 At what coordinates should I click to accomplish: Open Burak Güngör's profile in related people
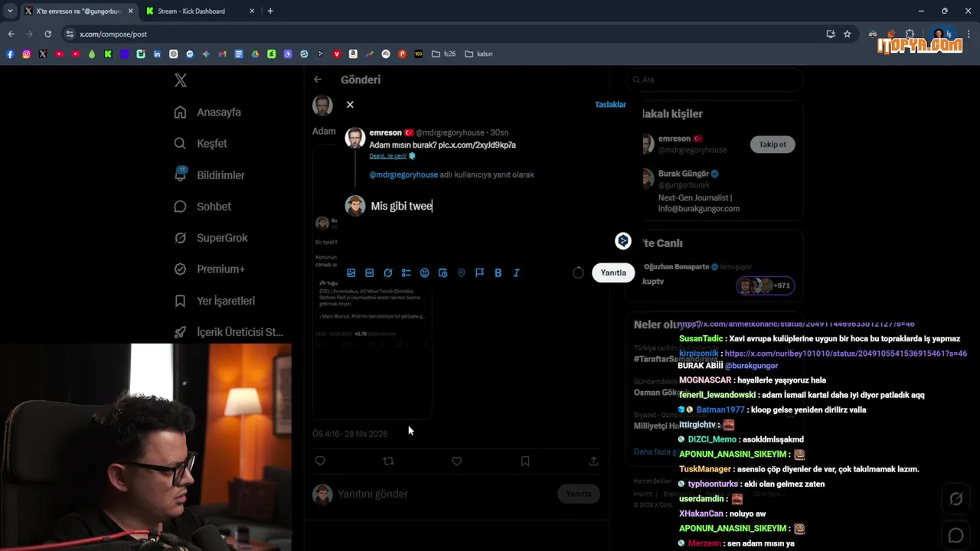tap(684, 174)
